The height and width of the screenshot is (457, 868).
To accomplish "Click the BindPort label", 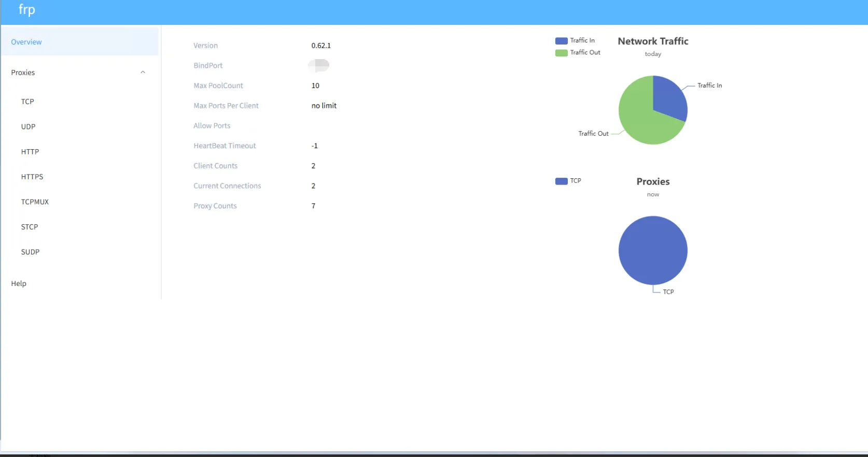I will click(208, 65).
